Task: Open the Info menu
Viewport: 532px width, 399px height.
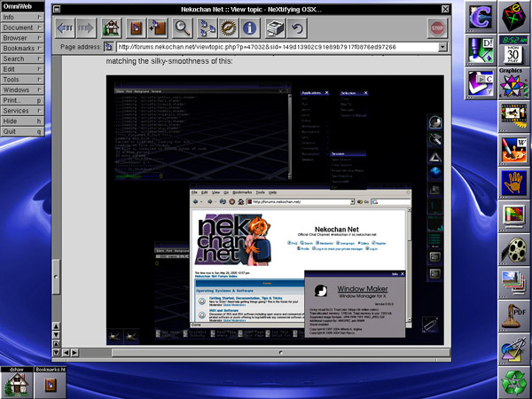Action: [22, 17]
